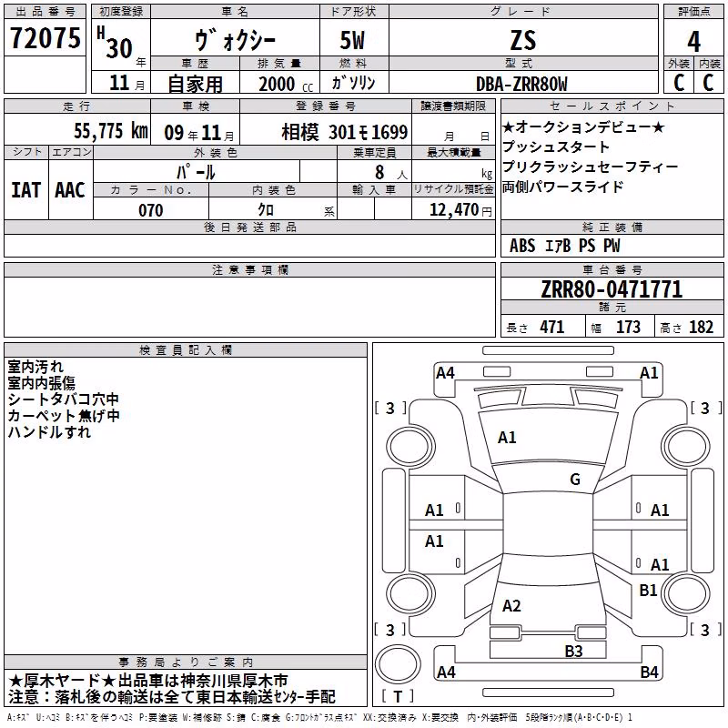Image resolution: width=728 pixels, height=728 pixels.
Task: Click the mileage 55,775 km
Action: pos(111,131)
